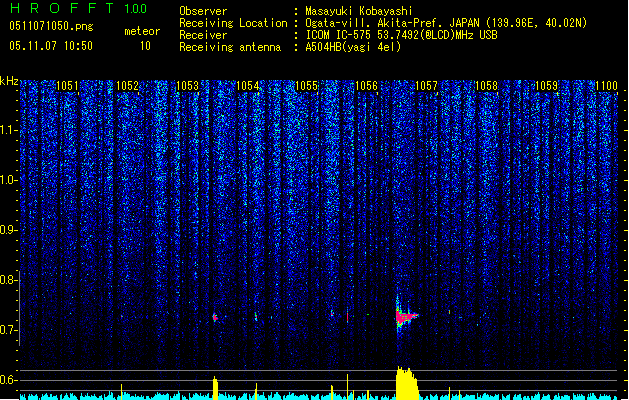The height and width of the screenshot is (400, 629).
Task: Click the largest yellow power bar near 1057
Action: tap(407, 383)
